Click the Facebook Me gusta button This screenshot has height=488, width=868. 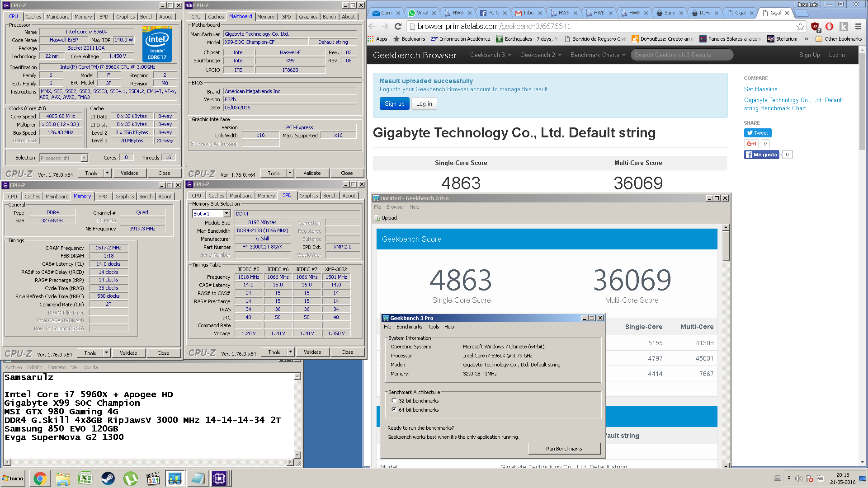pyautogui.click(x=761, y=155)
